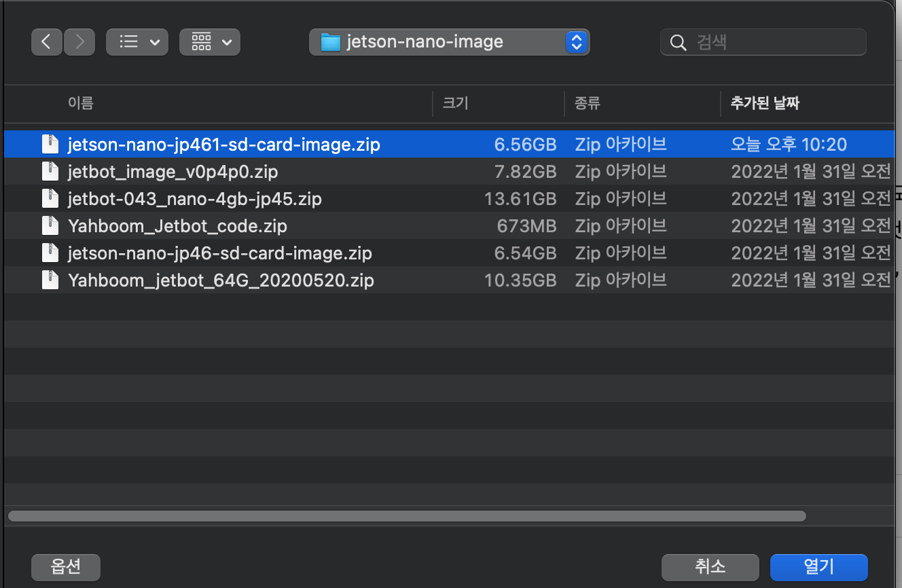
Task: Click the Zip 아카이브 type of jetbot-043_nano-4gb-jp45.zip
Action: pyautogui.click(x=621, y=198)
